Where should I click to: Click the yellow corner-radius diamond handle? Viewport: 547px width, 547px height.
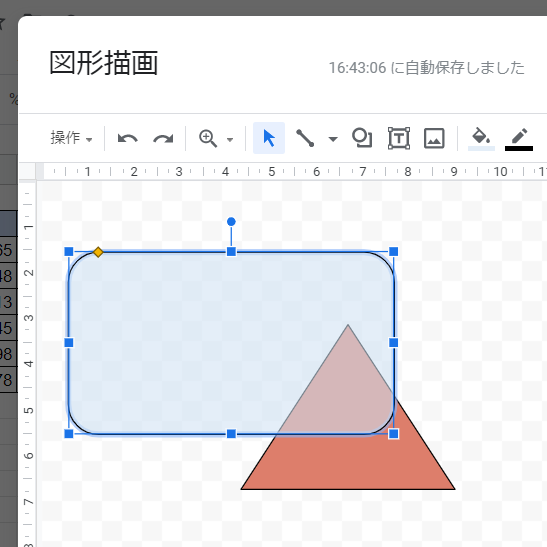(98, 252)
